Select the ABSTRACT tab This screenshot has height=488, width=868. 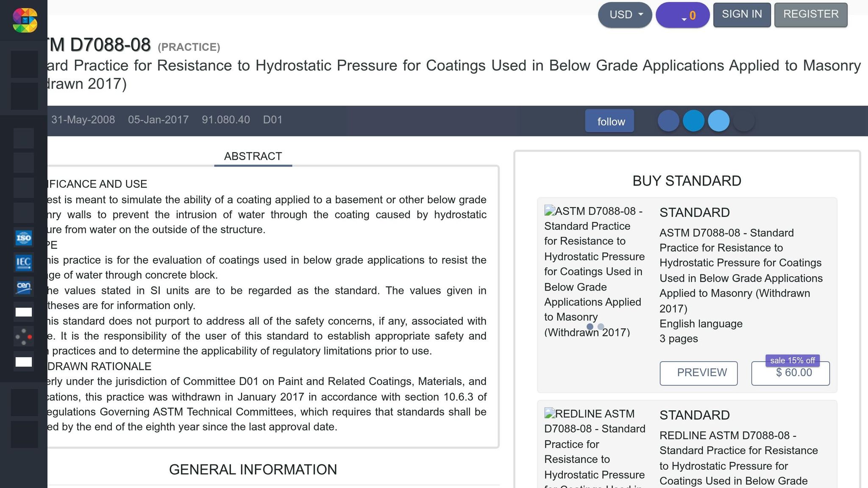tap(253, 156)
